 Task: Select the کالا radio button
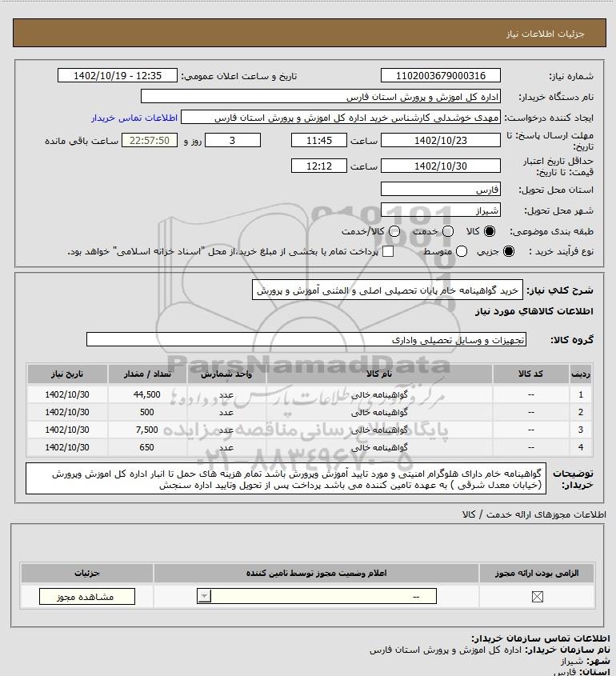pos(490,231)
